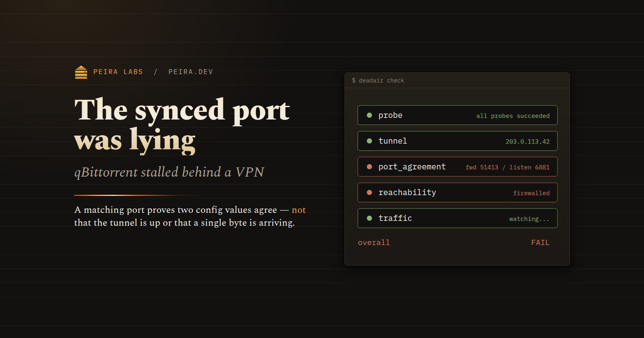The image size is (644, 338).
Task: Click the PEIRA LABS brand text
Action: pyautogui.click(x=118, y=72)
